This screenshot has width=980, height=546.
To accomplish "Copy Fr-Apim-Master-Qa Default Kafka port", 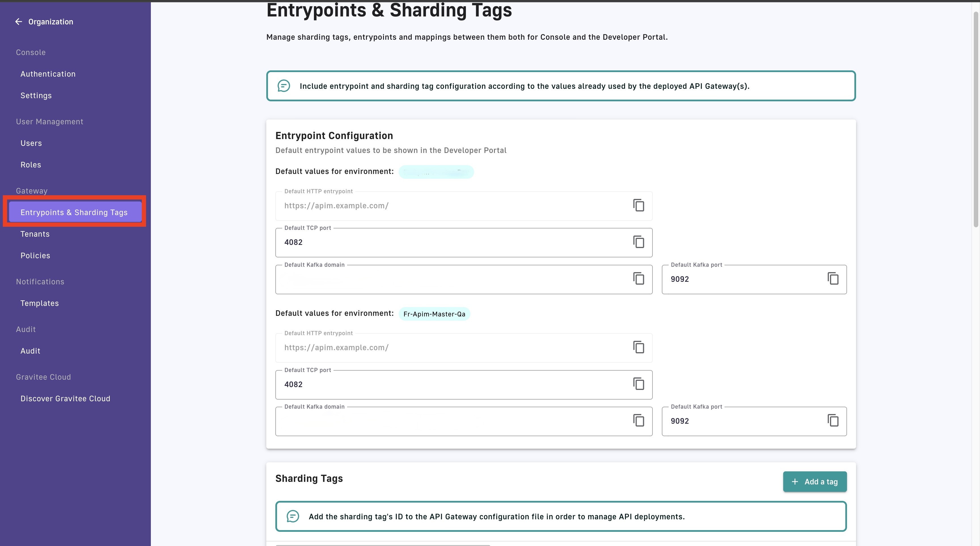I will tap(833, 421).
